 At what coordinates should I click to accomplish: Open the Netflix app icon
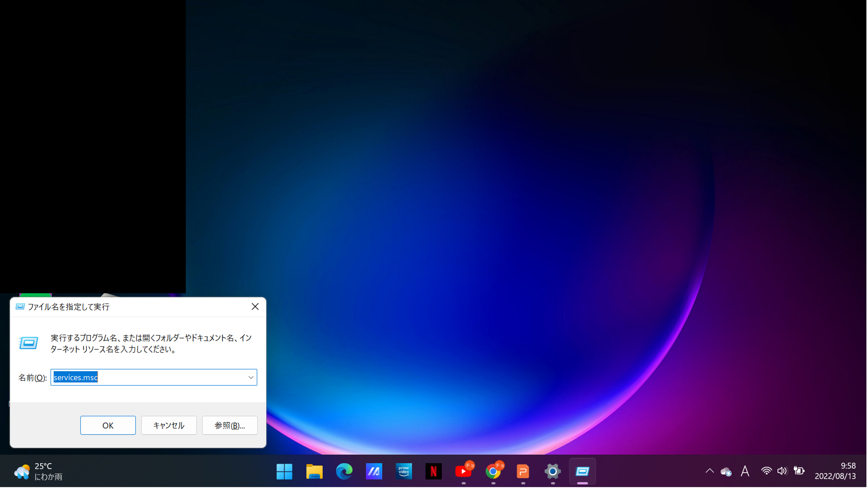433,472
